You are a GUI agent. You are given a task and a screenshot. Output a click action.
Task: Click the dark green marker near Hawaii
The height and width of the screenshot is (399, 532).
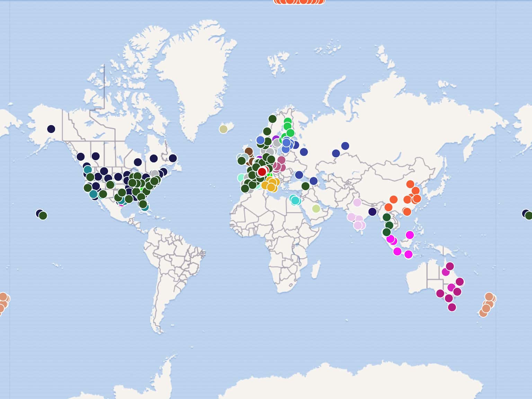tap(43, 215)
